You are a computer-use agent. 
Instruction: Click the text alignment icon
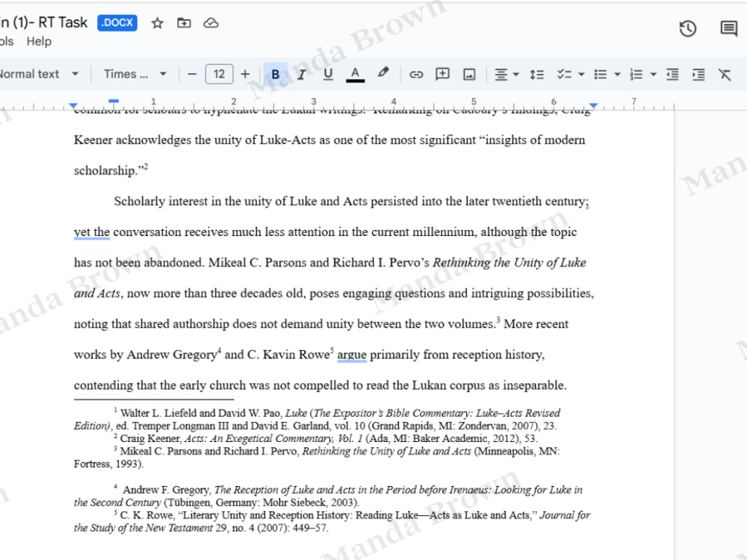[500, 74]
